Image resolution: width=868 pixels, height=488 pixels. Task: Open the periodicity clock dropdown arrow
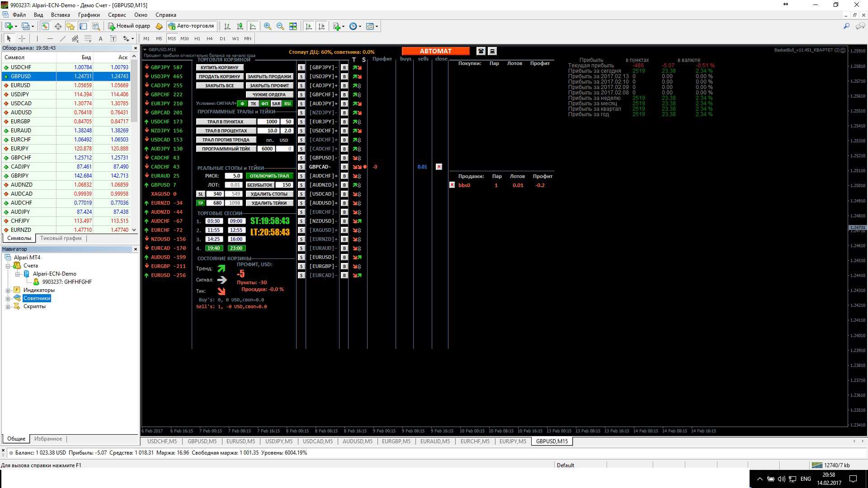click(x=360, y=26)
